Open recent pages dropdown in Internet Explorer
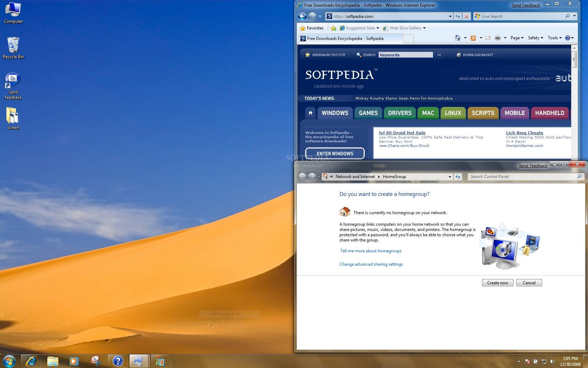Image resolution: width=588 pixels, height=368 pixels. point(320,16)
